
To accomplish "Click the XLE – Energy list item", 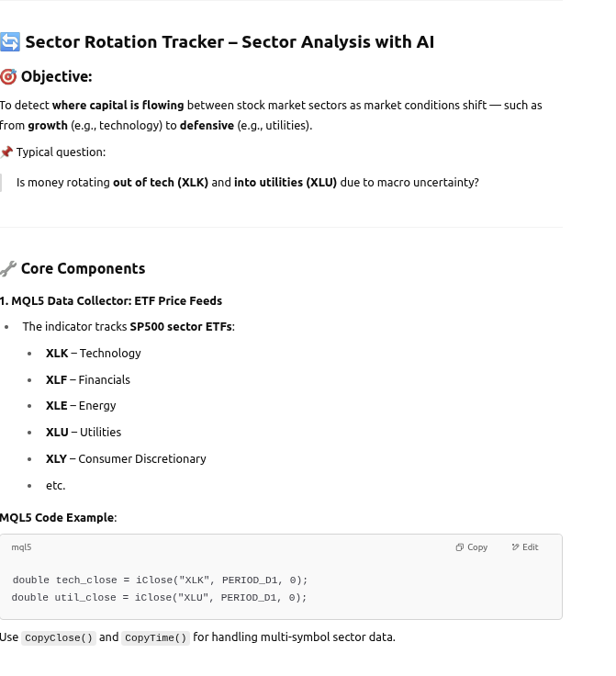I will (x=81, y=406).
